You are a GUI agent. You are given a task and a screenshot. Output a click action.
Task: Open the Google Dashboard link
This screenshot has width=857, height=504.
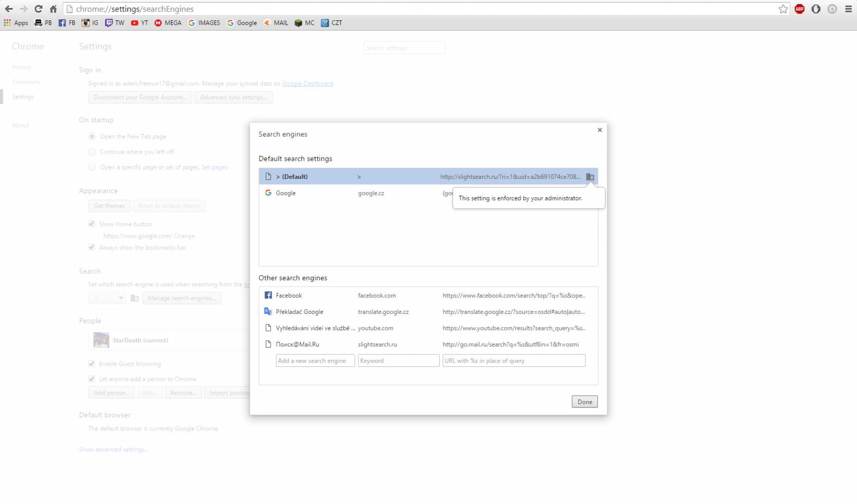tap(307, 84)
